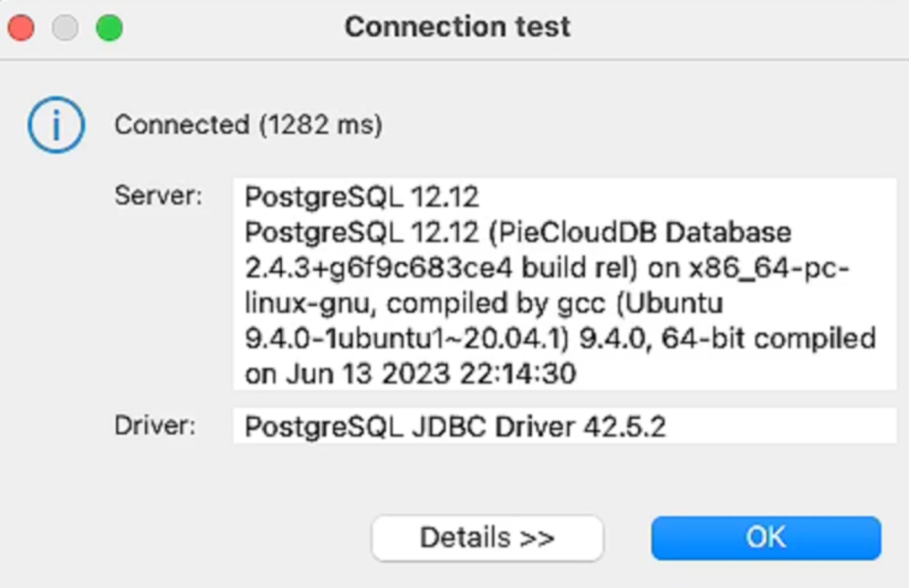Click the Connected (1282 ms) status text
This screenshot has height=588, width=909.
point(248,125)
